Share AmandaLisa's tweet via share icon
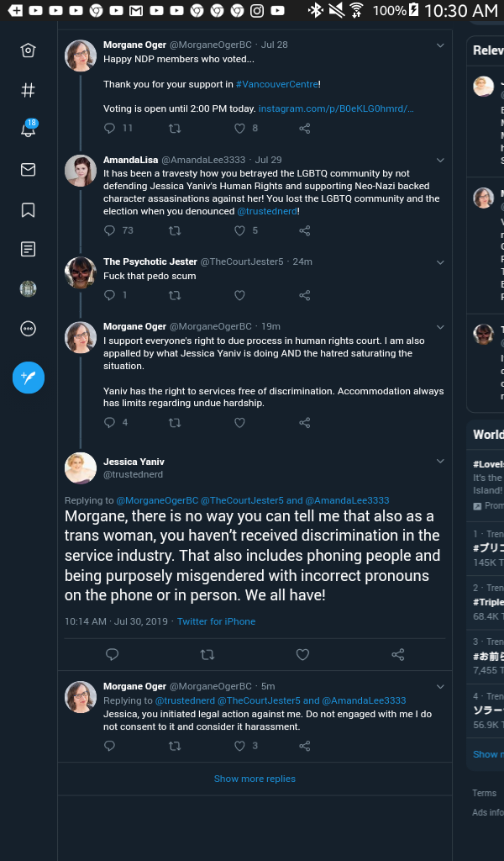 305,230
